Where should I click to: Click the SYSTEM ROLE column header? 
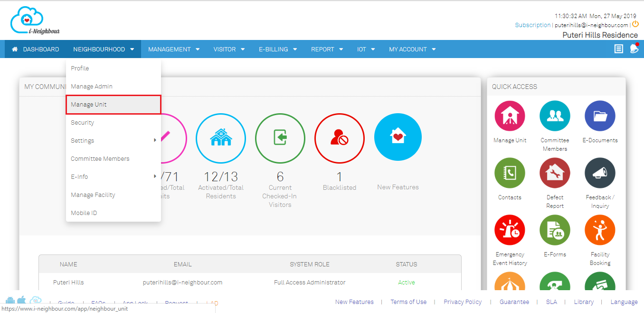(x=310, y=264)
